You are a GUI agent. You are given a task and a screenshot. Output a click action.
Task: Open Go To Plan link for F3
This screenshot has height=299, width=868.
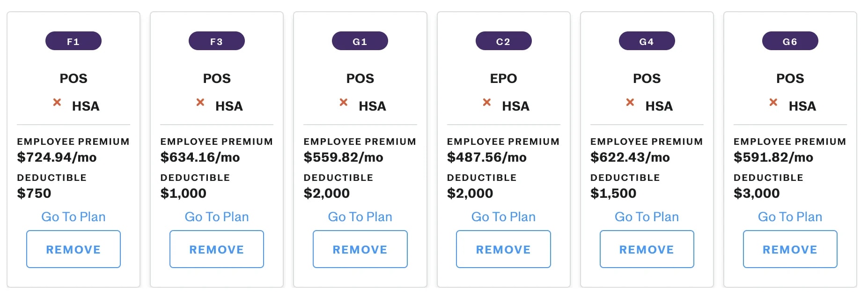pos(217,217)
